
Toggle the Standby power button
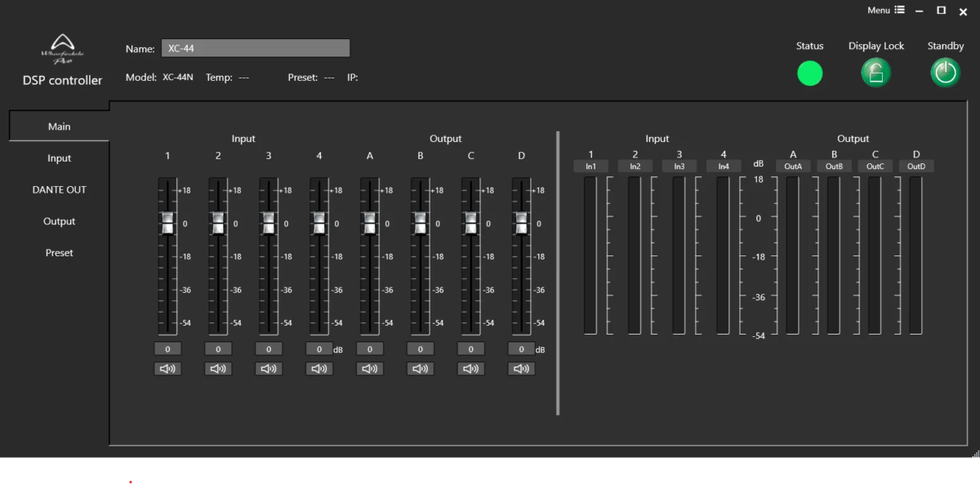click(945, 73)
